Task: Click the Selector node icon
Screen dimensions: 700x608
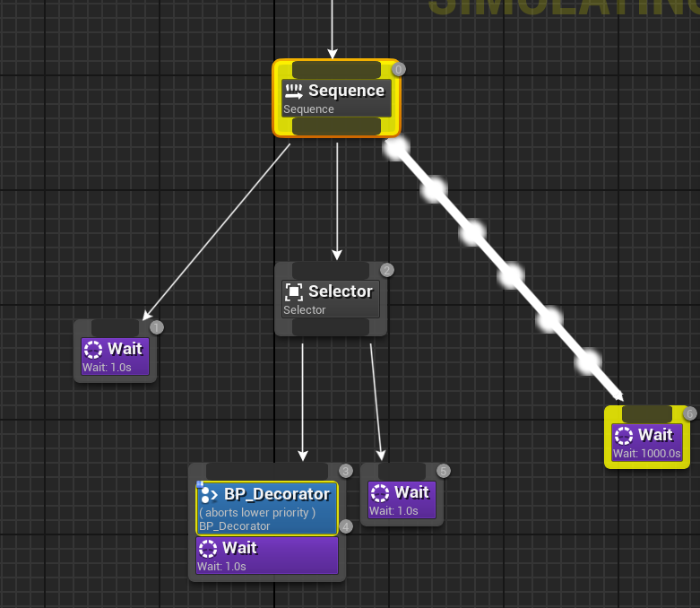Action: tap(293, 291)
